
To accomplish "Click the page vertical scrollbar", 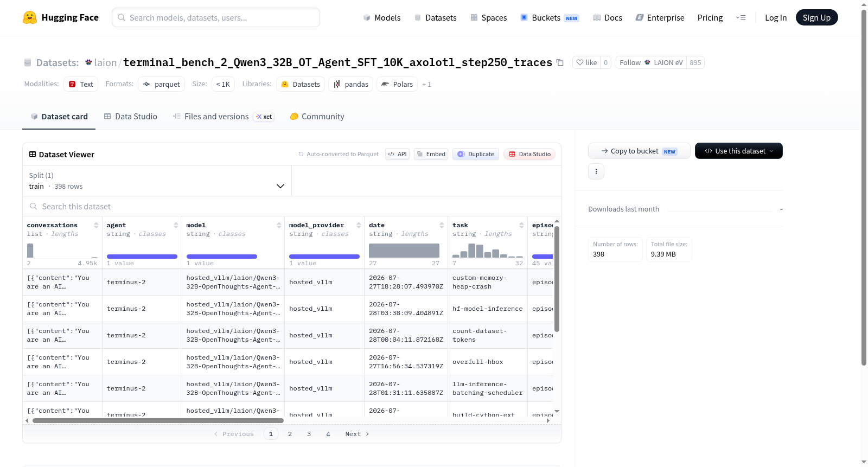I will tap(864, 187).
